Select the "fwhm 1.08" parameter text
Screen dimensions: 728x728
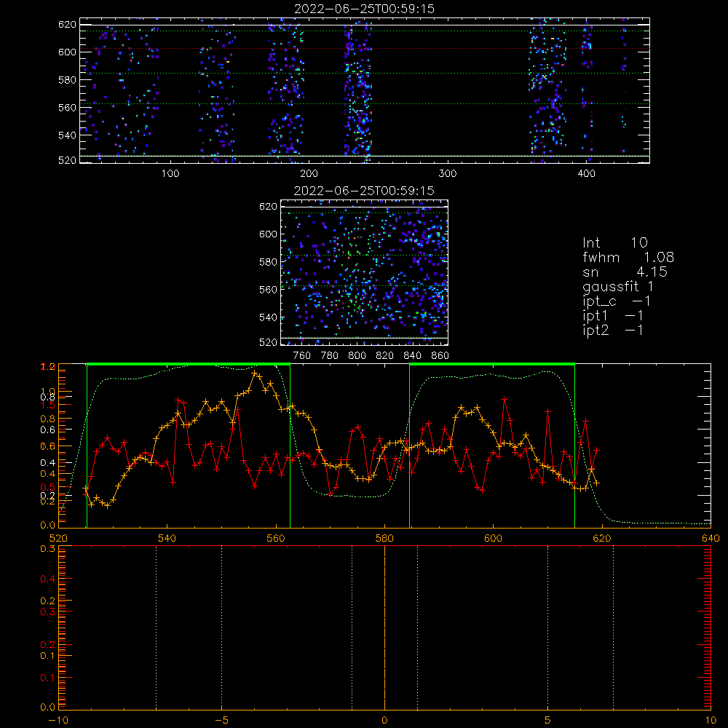628,257
